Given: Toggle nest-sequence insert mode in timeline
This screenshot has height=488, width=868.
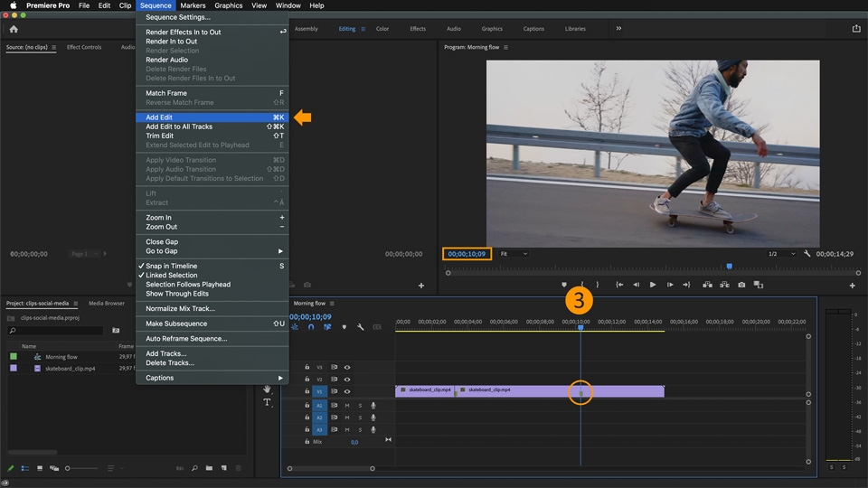Looking at the screenshot, I should [295, 327].
